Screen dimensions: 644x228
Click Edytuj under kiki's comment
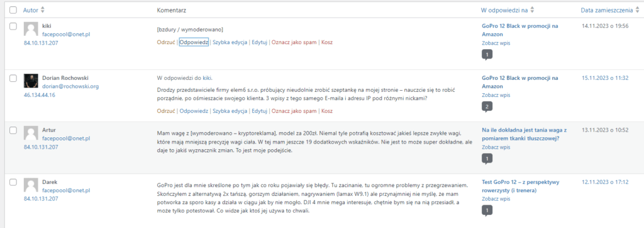point(260,42)
